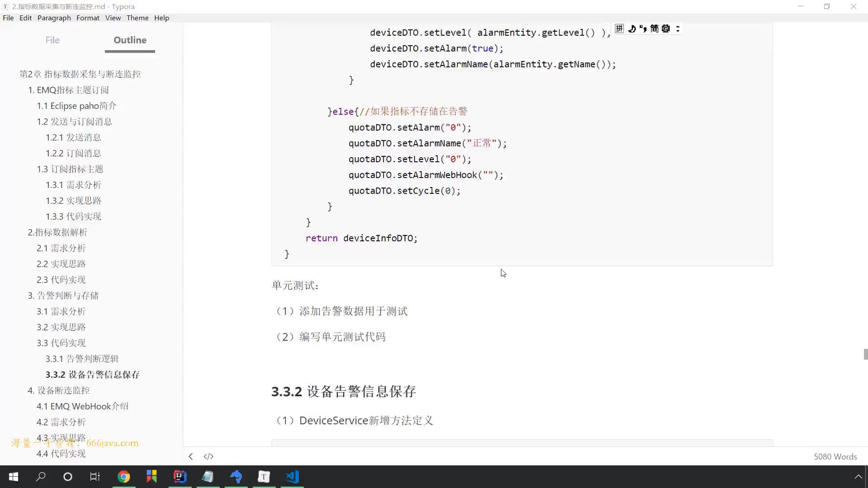Open Cortana from the taskbar

click(68, 477)
